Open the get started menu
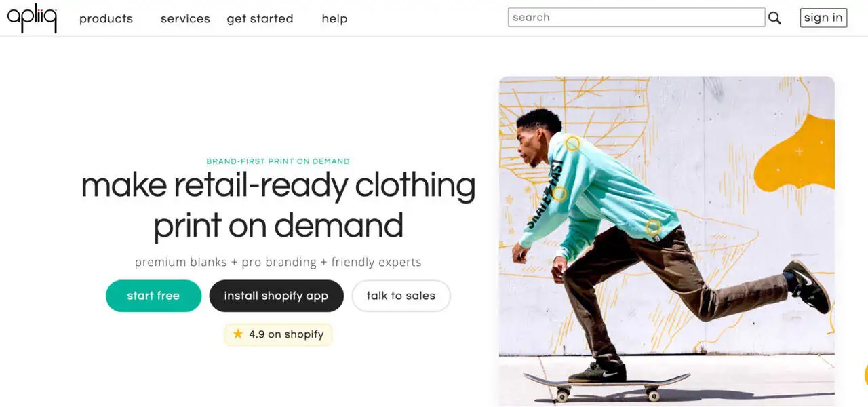Image resolution: width=868 pixels, height=407 pixels. tap(260, 19)
